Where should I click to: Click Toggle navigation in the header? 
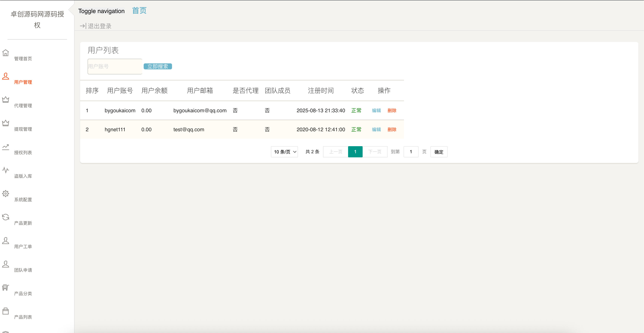[x=101, y=11]
